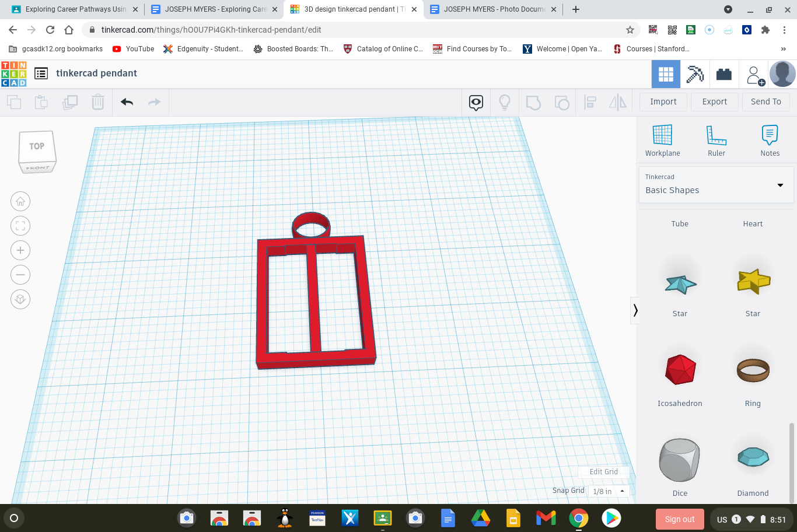Screen dimensions: 797x532
Task: Switch to Minecraft blocks view with pickaxe icon
Action: [695, 73]
